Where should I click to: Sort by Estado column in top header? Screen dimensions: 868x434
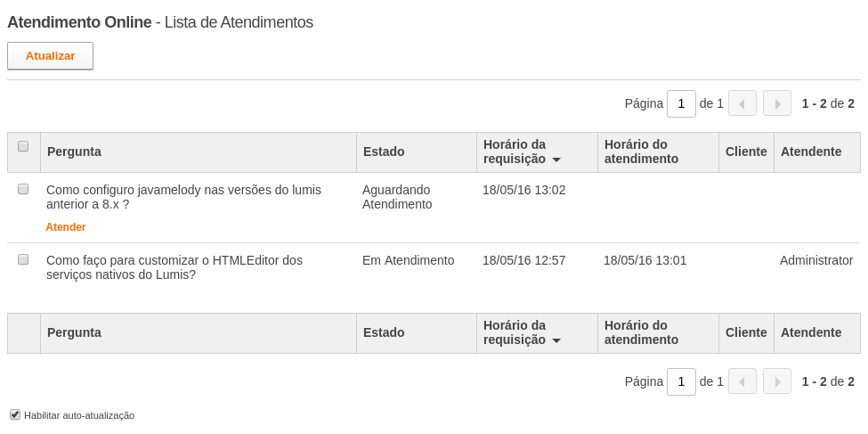[x=384, y=151]
